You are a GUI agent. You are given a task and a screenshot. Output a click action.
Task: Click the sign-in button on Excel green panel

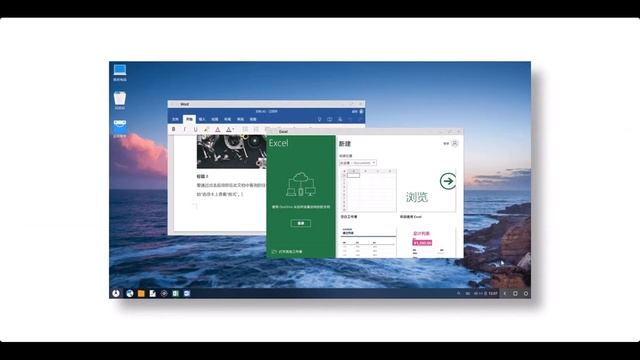[301, 223]
